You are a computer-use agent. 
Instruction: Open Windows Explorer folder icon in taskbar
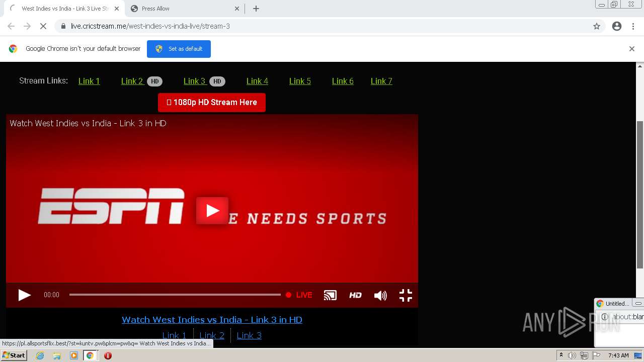coord(57,355)
